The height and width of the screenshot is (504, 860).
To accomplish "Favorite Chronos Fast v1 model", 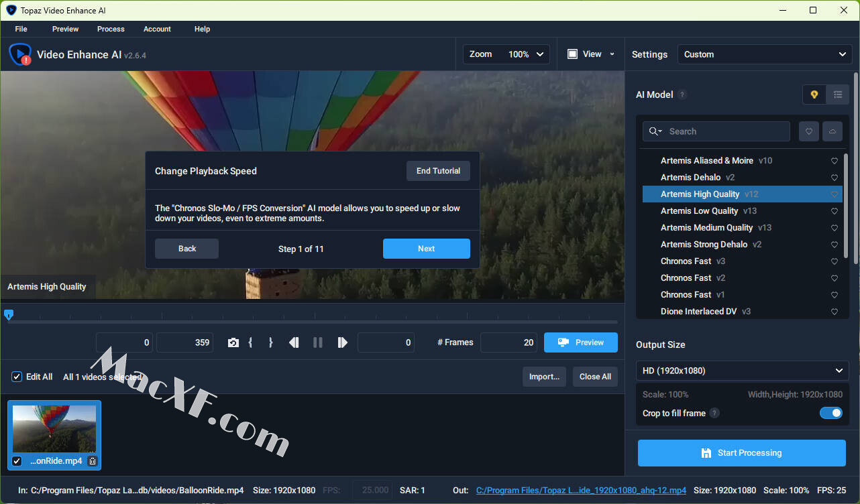I will pos(835,295).
